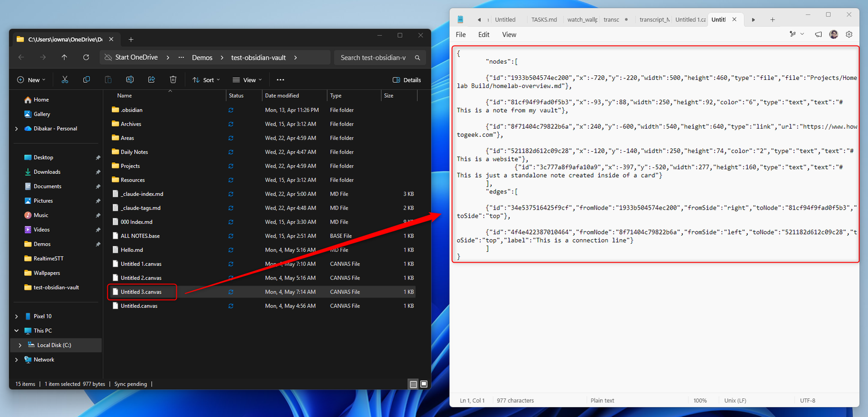Add a new File Explorer tab
Image resolution: width=868 pixels, height=417 pixels.
tap(131, 39)
